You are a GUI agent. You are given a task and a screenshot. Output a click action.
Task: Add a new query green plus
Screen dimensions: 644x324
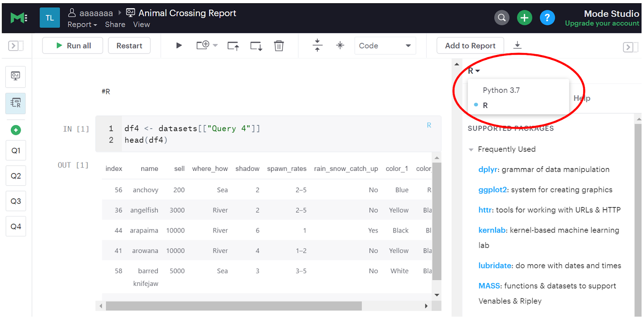tap(16, 130)
